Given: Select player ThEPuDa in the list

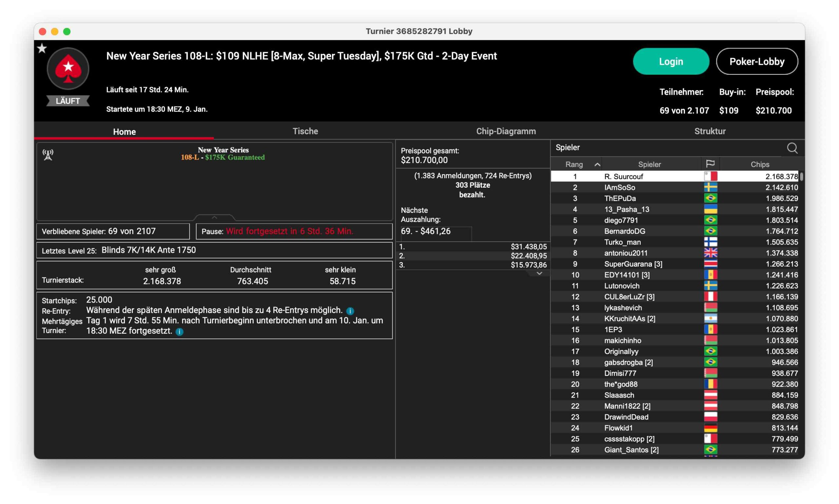Looking at the screenshot, I should (x=620, y=198).
